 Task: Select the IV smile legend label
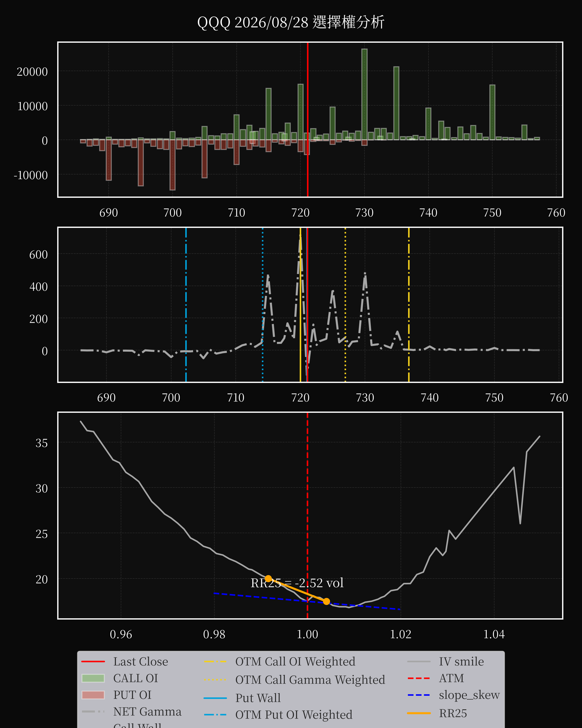(x=461, y=662)
